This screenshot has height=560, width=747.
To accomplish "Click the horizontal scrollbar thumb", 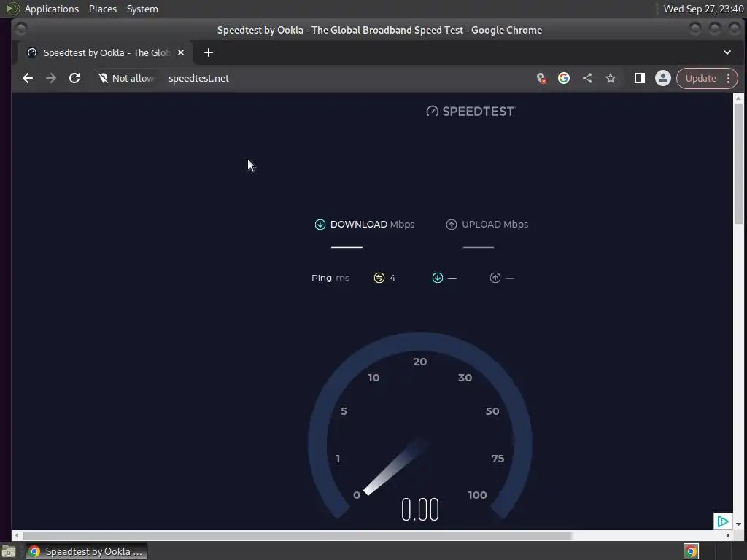I will coord(297,535).
